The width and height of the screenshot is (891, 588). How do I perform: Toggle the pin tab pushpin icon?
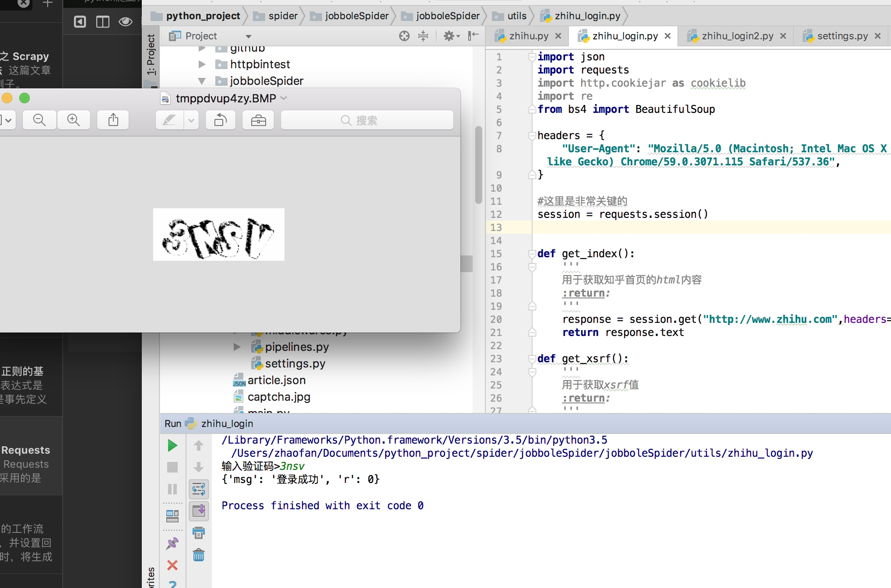[x=172, y=543]
